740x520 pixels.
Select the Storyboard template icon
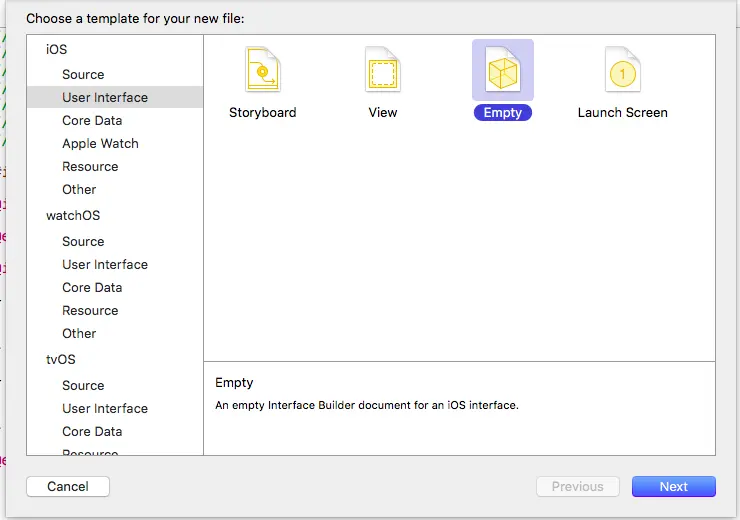pos(263,69)
